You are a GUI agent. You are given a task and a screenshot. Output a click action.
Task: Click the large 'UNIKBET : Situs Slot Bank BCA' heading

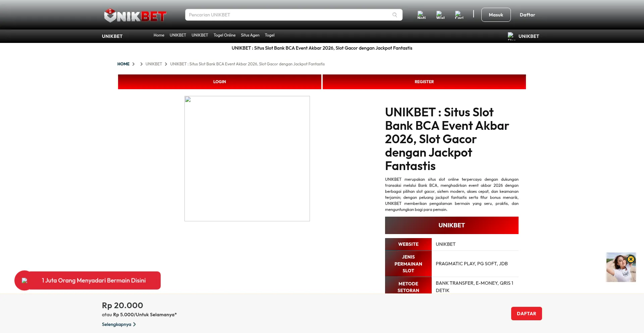click(x=447, y=139)
